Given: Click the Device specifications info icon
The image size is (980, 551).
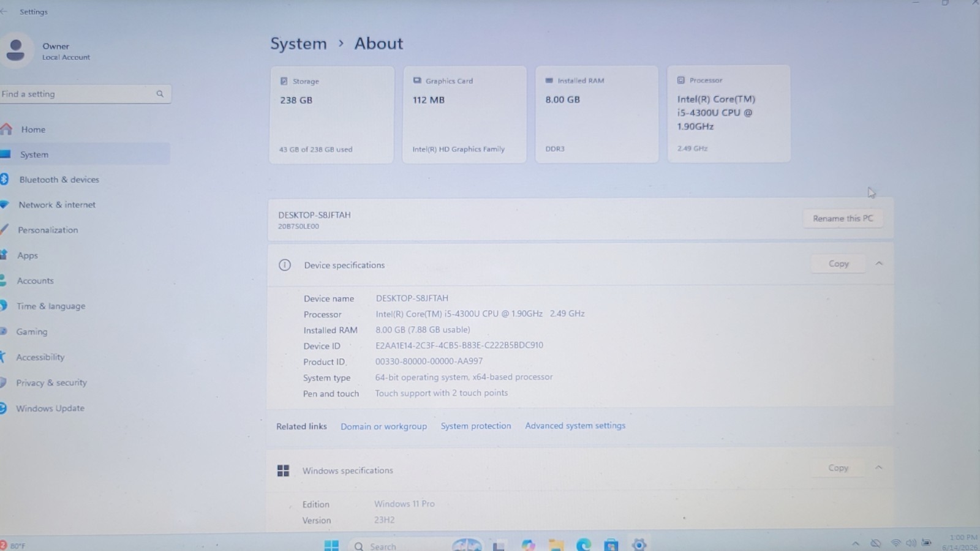Looking at the screenshot, I should pyautogui.click(x=285, y=265).
